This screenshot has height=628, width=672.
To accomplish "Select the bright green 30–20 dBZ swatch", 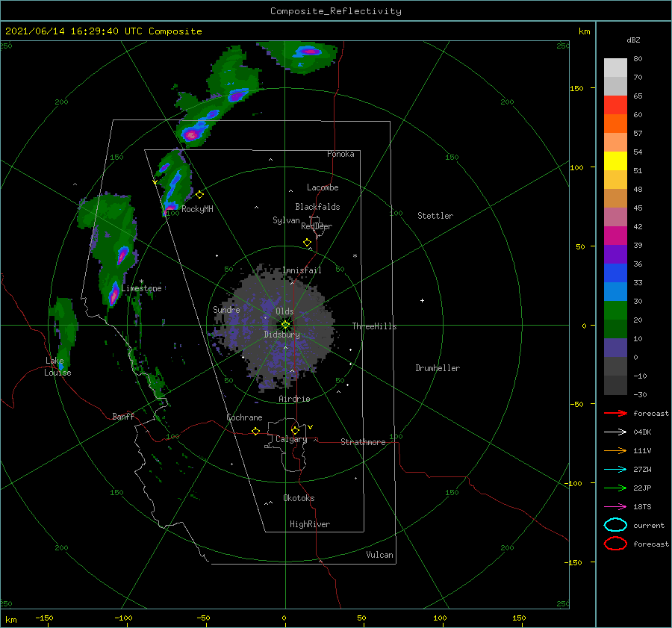I will (615, 311).
